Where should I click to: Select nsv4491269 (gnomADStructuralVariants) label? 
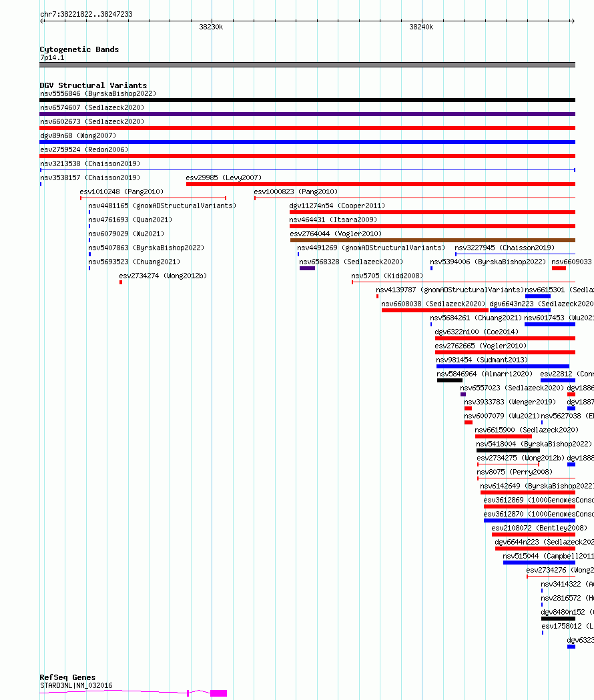pyautogui.click(x=371, y=248)
